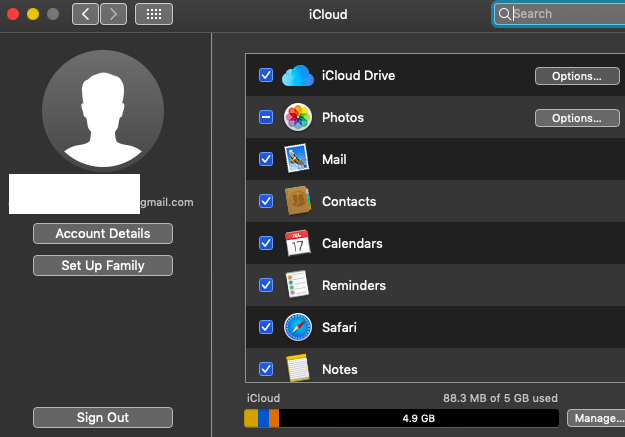Click Manage storage button
The width and height of the screenshot is (625, 437).
[x=596, y=418]
